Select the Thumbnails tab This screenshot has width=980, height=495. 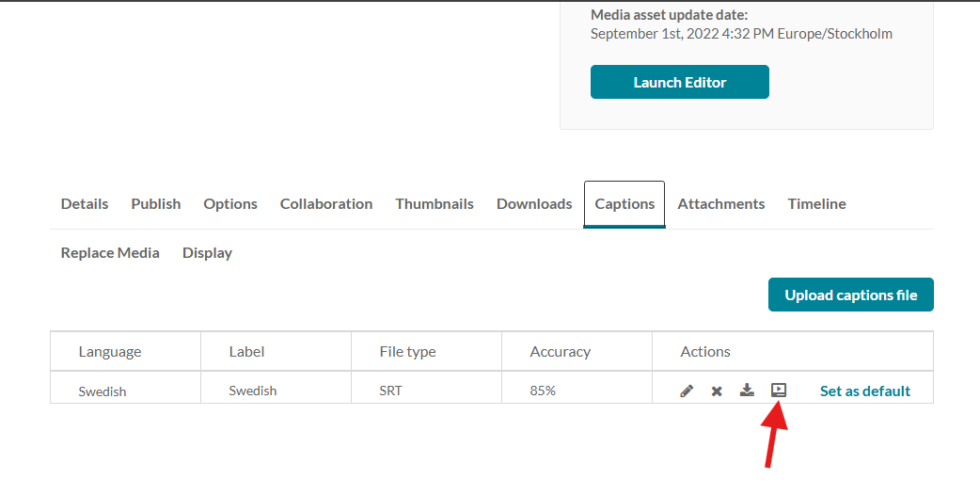435,203
